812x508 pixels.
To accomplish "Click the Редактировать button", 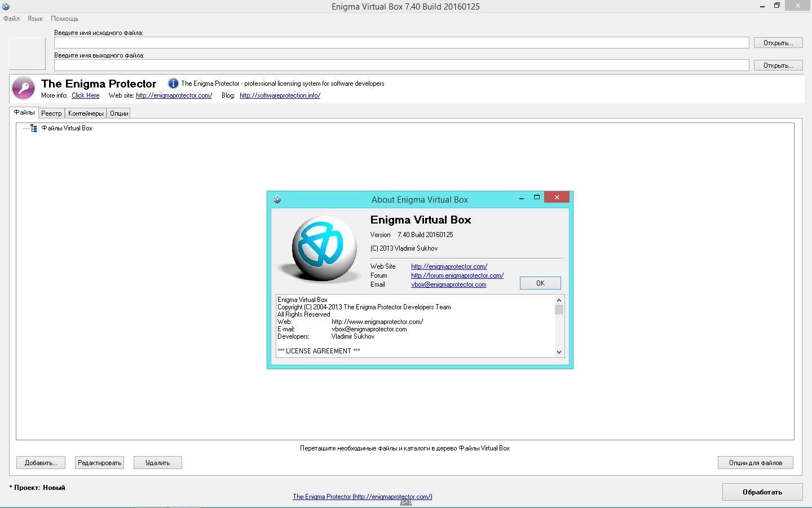I will coord(99,463).
